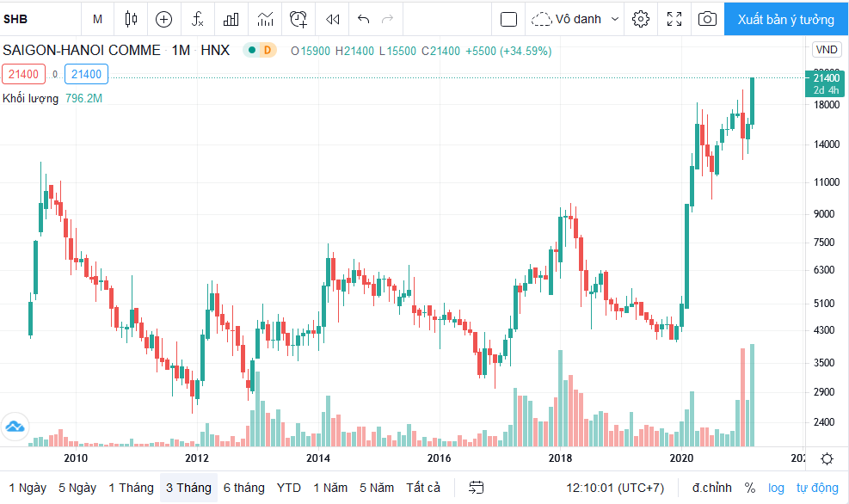Open the VND currency selector
Image resolution: width=849 pixels, height=504 pixels.
[x=827, y=50]
